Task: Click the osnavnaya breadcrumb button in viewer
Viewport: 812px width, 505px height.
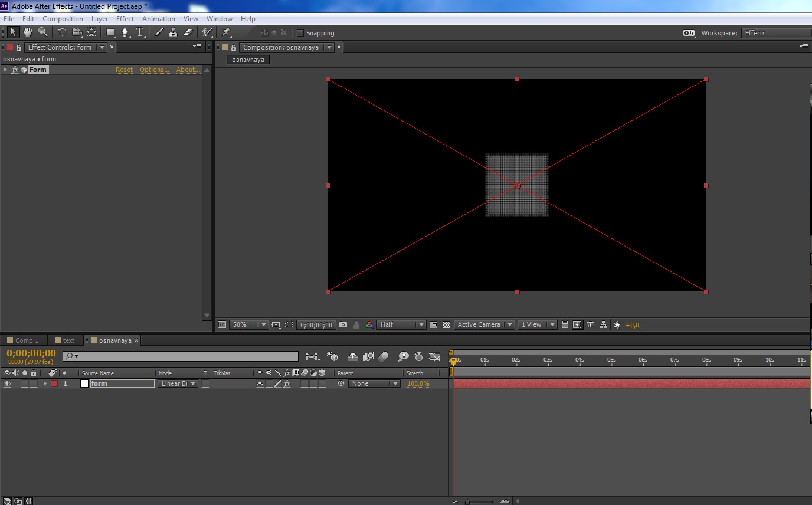Action: point(248,60)
